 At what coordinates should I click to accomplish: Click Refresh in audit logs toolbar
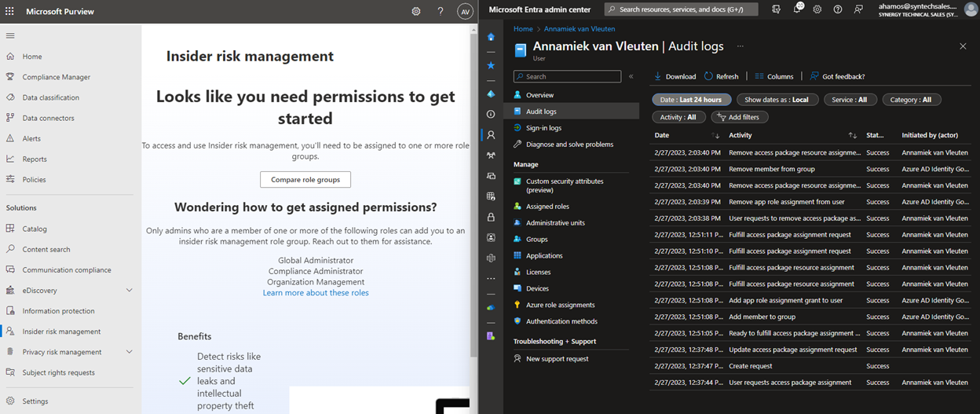click(x=722, y=76)
